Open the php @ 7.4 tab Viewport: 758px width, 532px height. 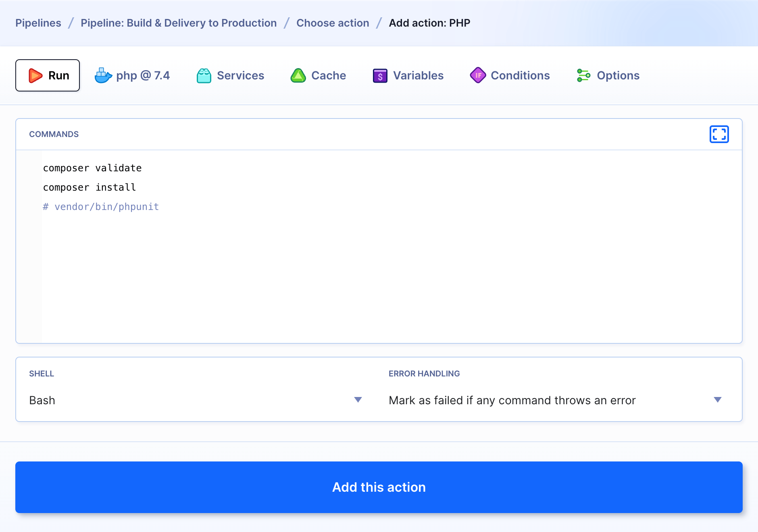[132, 75]
